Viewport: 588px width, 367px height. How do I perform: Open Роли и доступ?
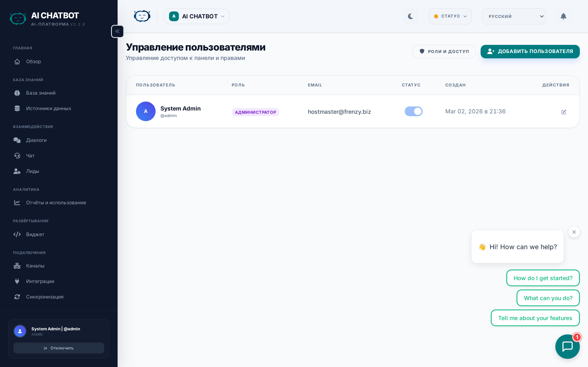tap(444, 51)
